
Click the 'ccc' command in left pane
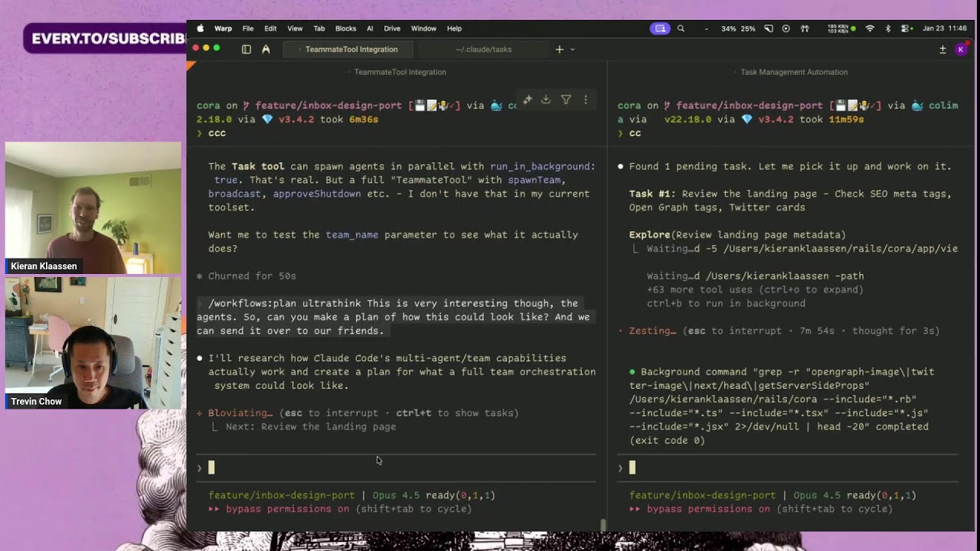[x=217, y=133]
